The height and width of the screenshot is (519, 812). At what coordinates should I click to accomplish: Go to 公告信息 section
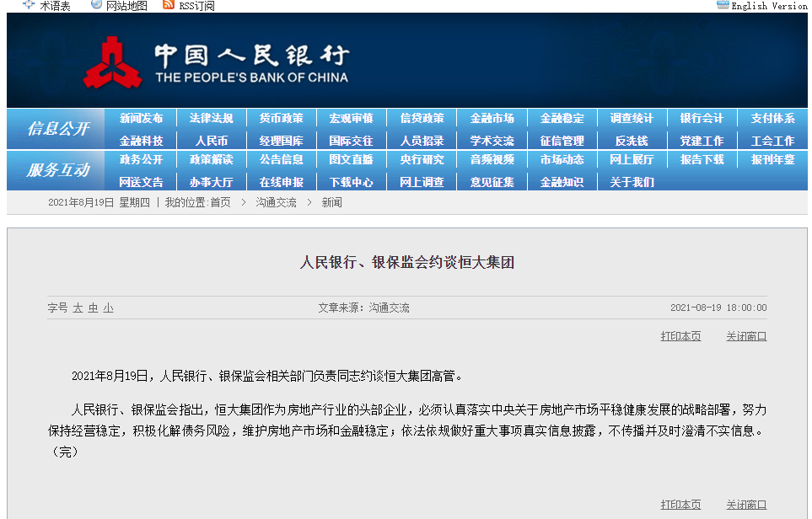point(281,159)
